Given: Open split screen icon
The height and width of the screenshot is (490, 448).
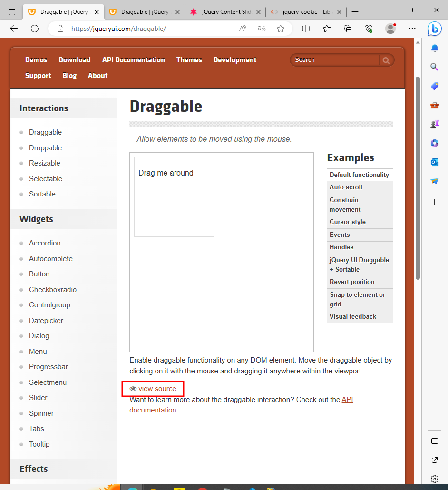Looking at the screenshot, I should click(x=306, y=29).
